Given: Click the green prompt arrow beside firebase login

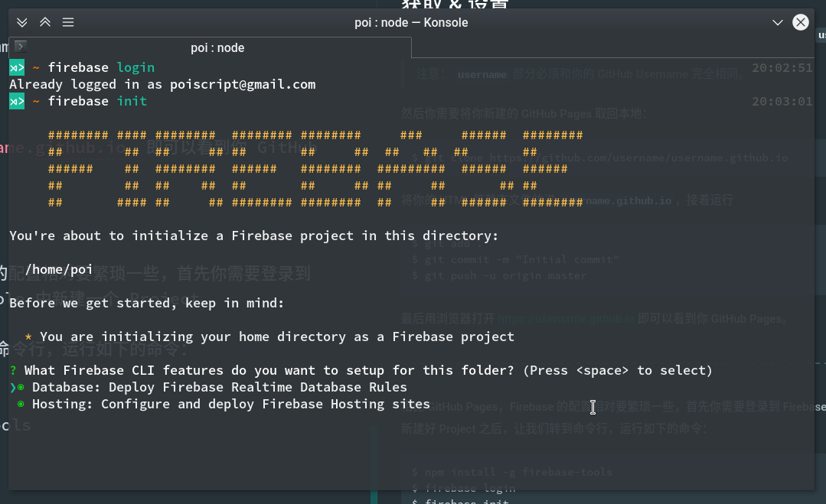Looking at the screenshot, I should (x=16, y=67).
